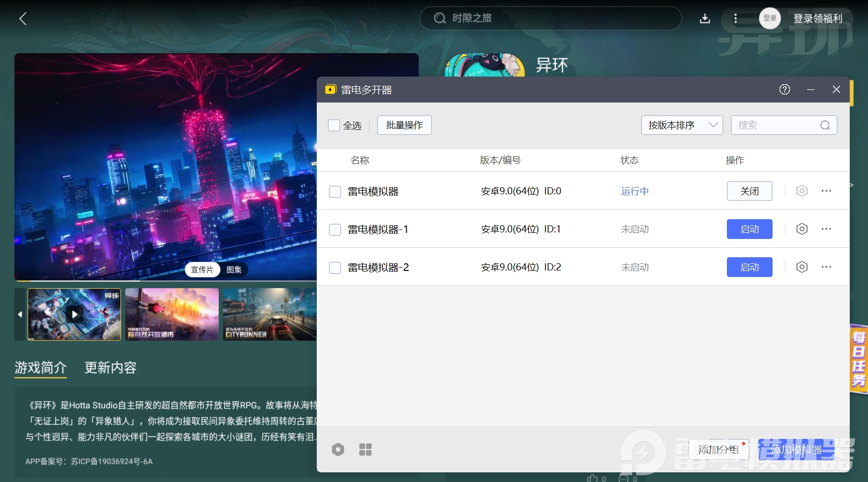
Task: Go back using the top-left arrow
Action: click(23, 19)
